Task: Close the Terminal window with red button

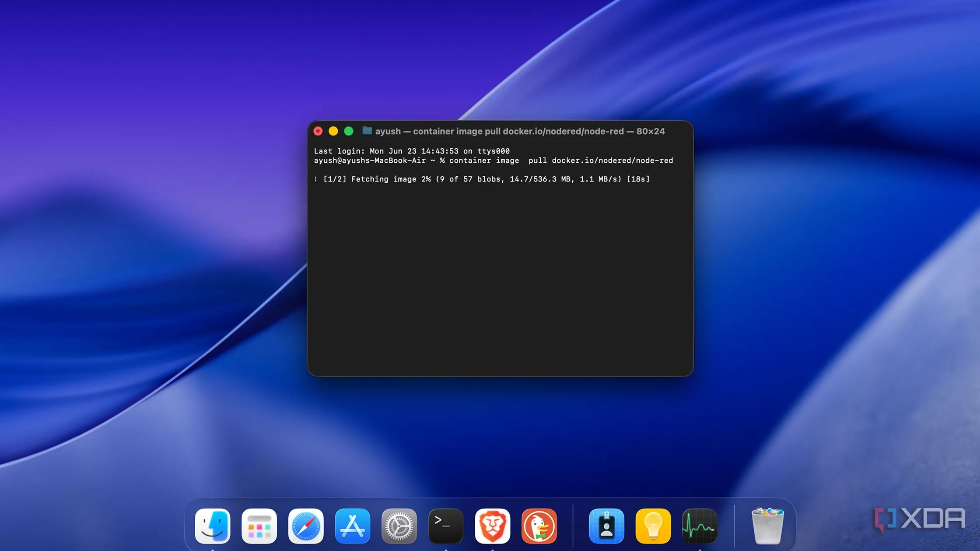Action: (x=318, y=131)
